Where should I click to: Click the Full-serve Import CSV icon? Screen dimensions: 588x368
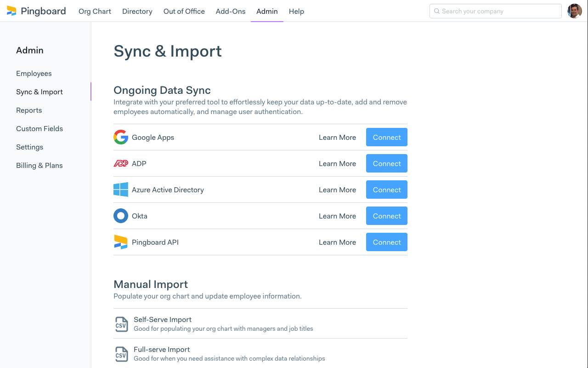(121, 353)
